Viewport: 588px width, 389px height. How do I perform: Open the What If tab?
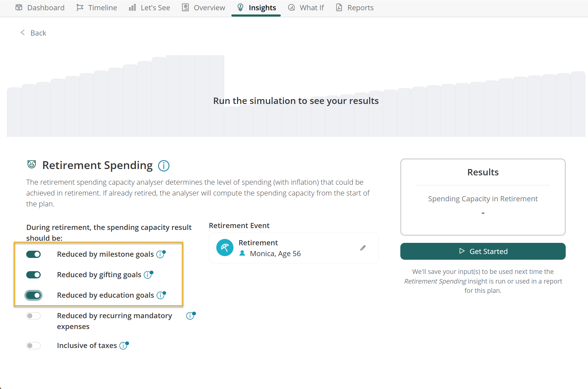[306, 8]
